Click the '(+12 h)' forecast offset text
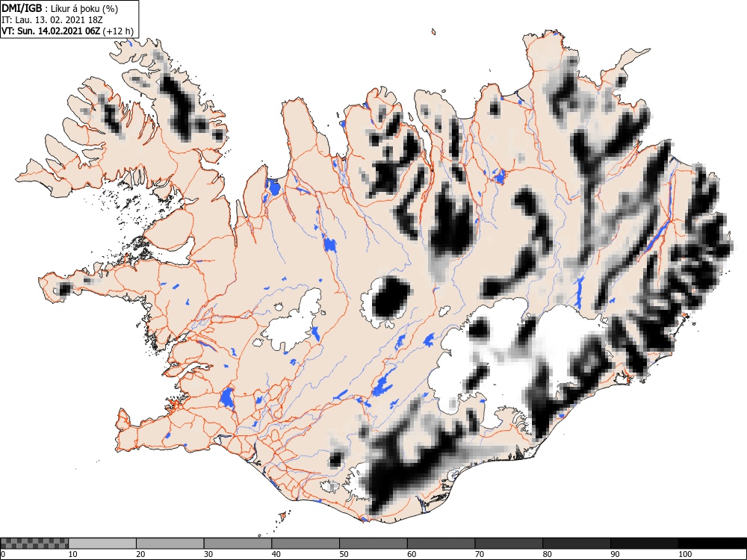This screenshot has width=747, height=560. [118, 31]
